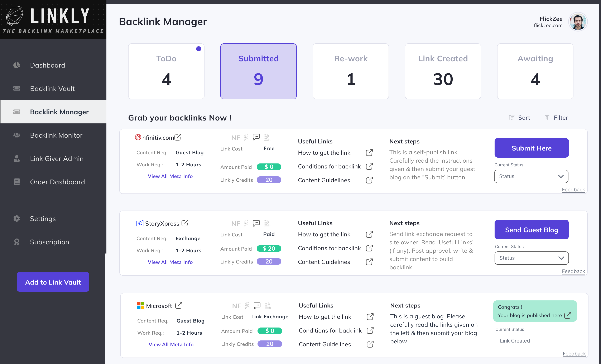601x364 pixels.
Task: Go to Order Dashboard in sidebar
Action: [x=57, y=182]
